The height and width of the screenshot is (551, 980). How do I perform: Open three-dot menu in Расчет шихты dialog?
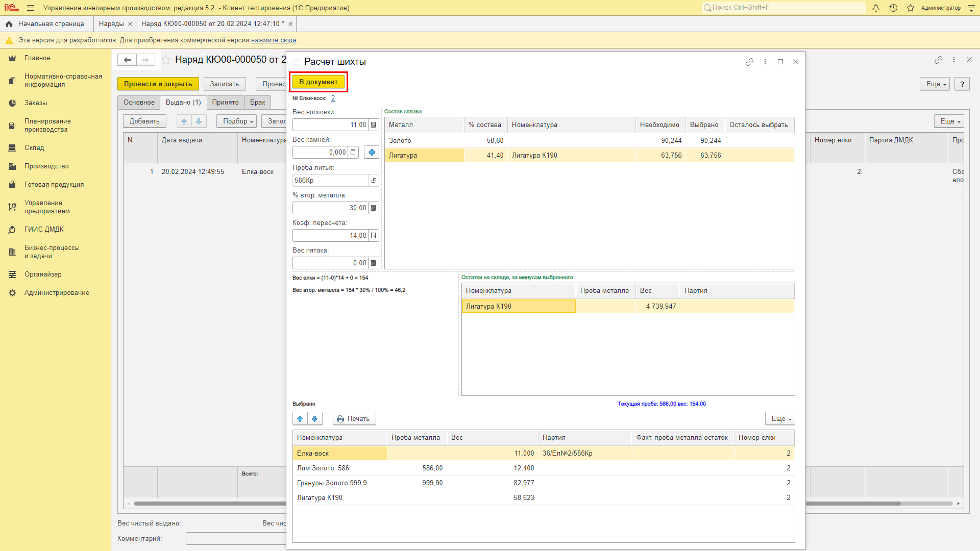coord(765,62)
